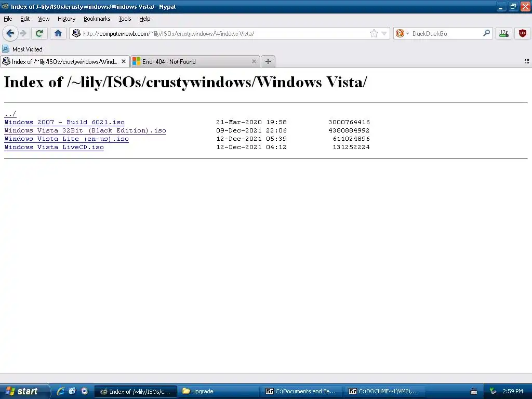Click the parent directory ../ link
This screenshot has width=532, height=399.
(10, 114)
